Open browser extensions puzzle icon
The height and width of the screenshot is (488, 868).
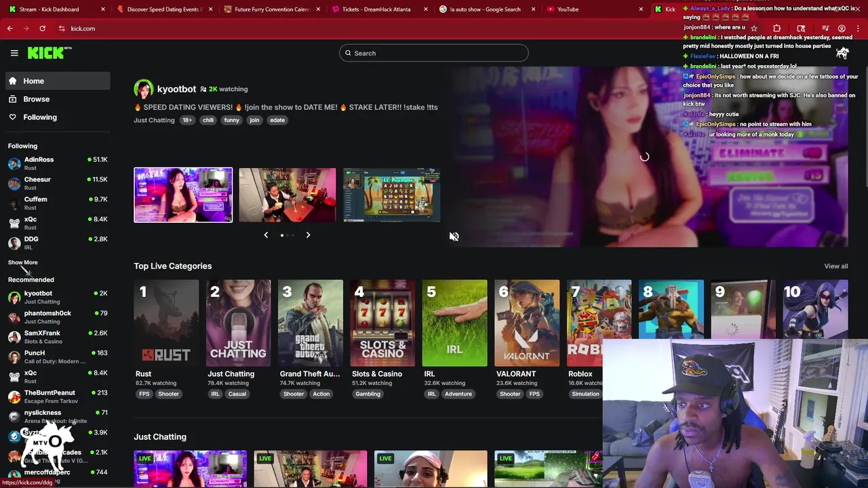click(776, 28)
